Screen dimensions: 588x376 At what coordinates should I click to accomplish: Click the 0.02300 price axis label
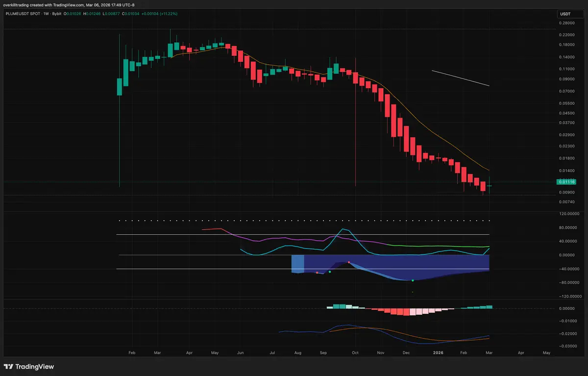pyautogui.click(x=567, y=146)
